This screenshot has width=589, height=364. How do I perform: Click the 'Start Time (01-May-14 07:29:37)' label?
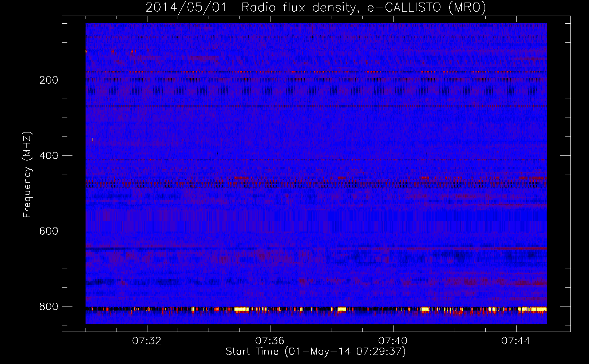316,352
